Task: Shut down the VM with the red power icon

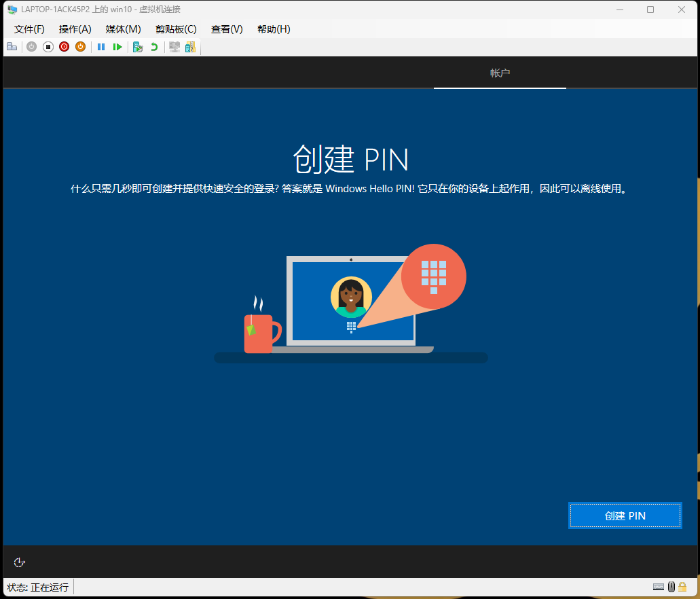Action: click(x=65, y=46)
